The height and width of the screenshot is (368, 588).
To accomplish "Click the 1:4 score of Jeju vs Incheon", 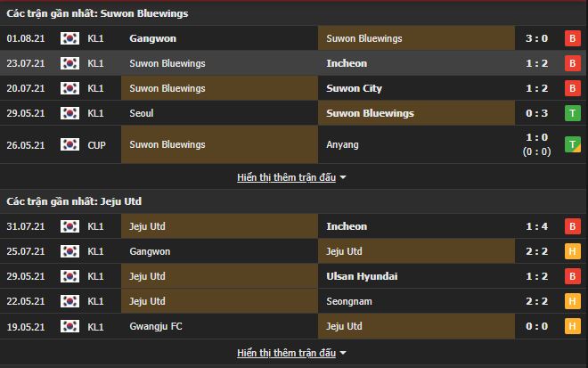I will (537, 226).
